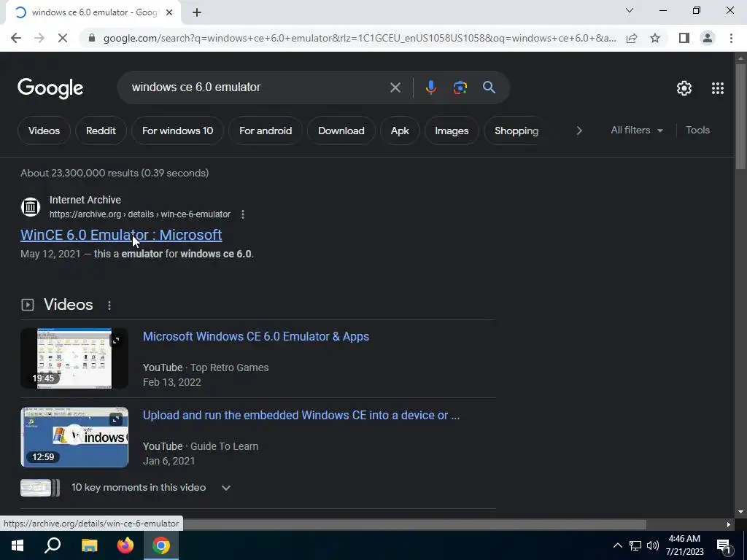Start voice search with microphone

[x=430, y=87]
